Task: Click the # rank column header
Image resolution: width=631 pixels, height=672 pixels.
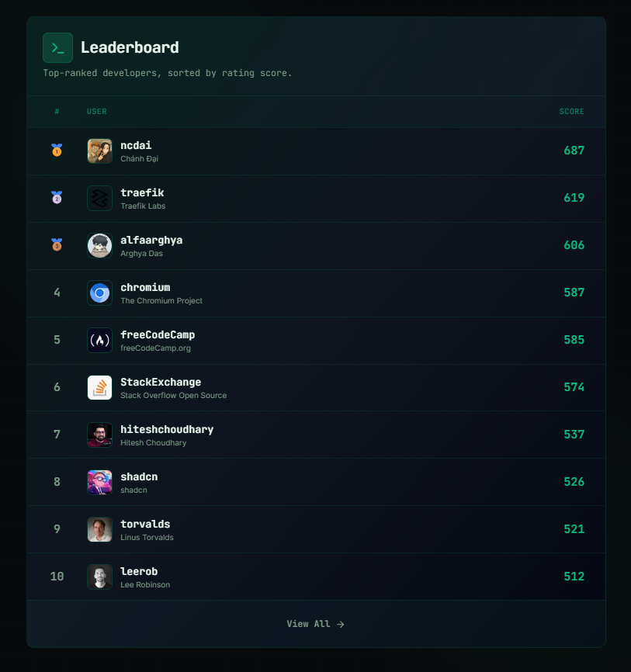Action: [x=57, y=111]
